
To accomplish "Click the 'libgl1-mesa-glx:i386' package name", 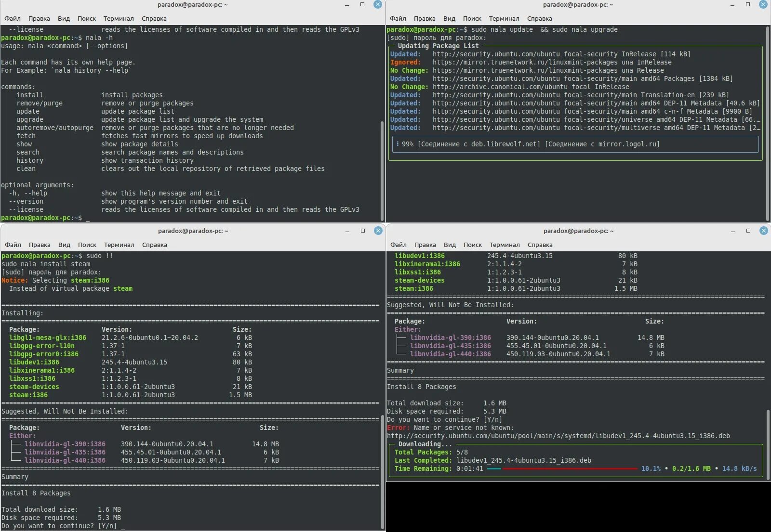I will (48, 337).
